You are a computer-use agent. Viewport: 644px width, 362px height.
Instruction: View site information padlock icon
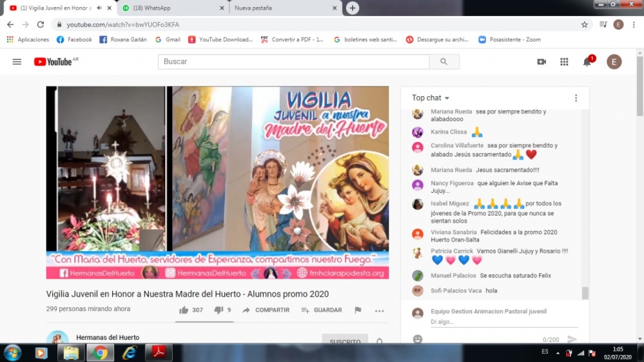coord(59,25)
